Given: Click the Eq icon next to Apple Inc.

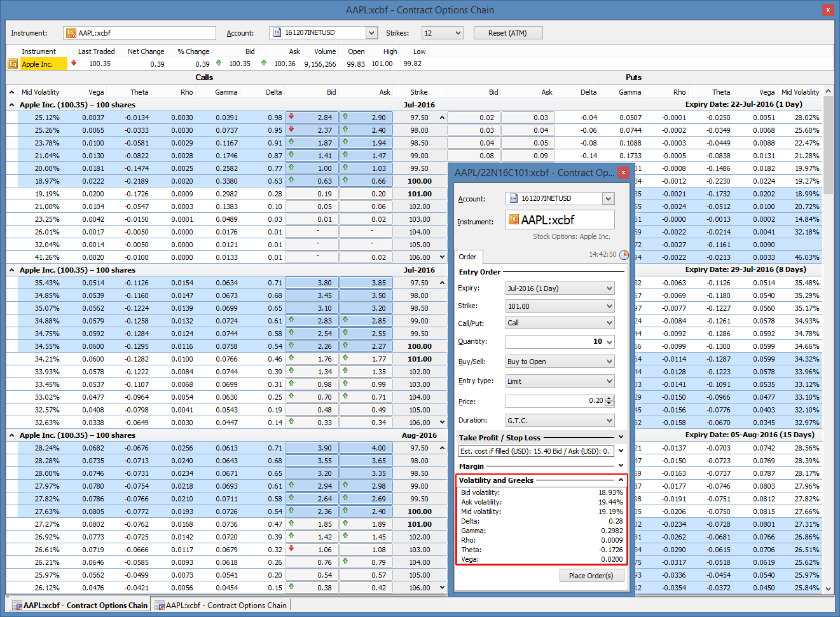Looking at the screenshot, I should click(x=13, y=64).
